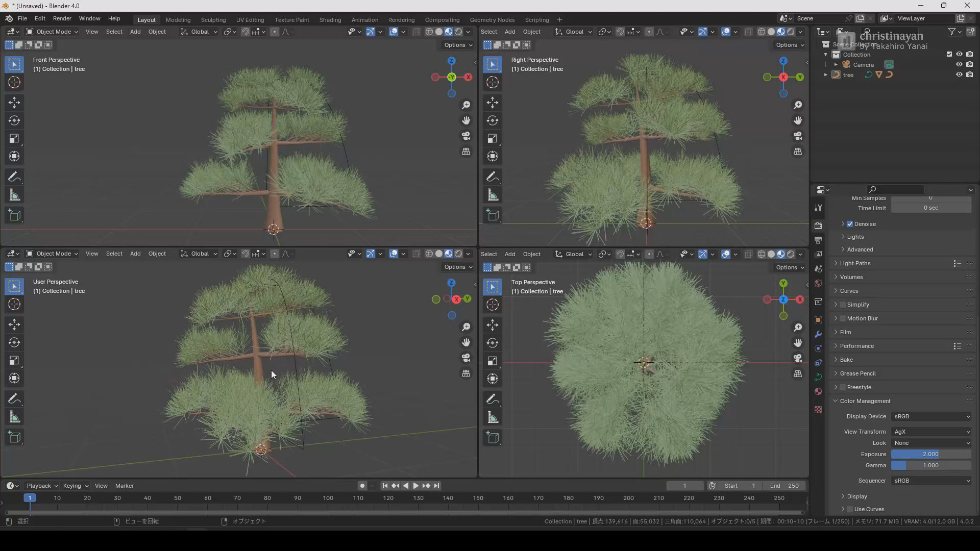
Task: Open the Modifier properties wrench tab
Action: point(818,335)
